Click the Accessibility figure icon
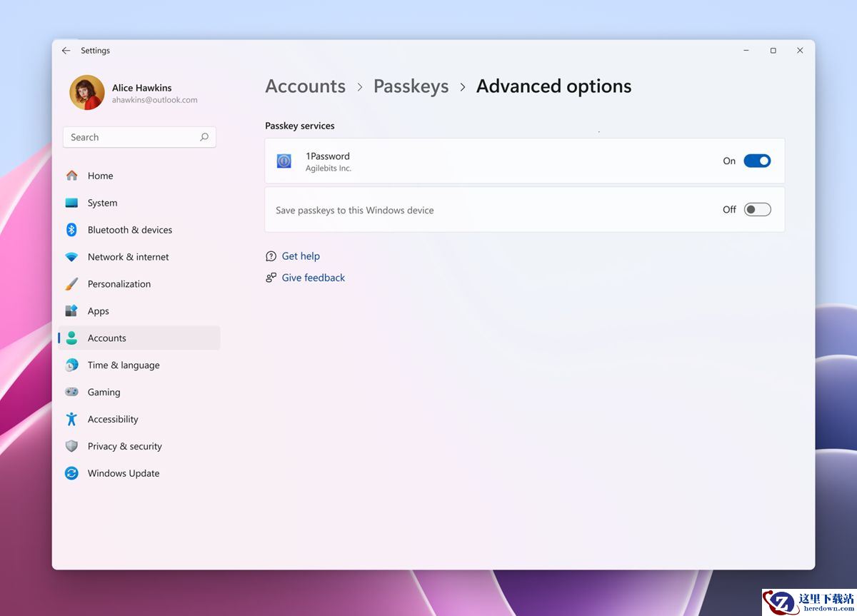The height and width of the screenshot is (616, 857). (x=71, y=419)
